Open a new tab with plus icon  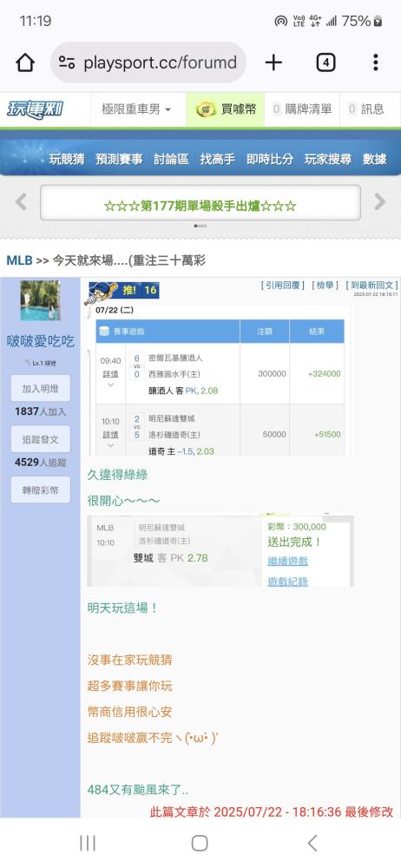(x=273, y=62)
